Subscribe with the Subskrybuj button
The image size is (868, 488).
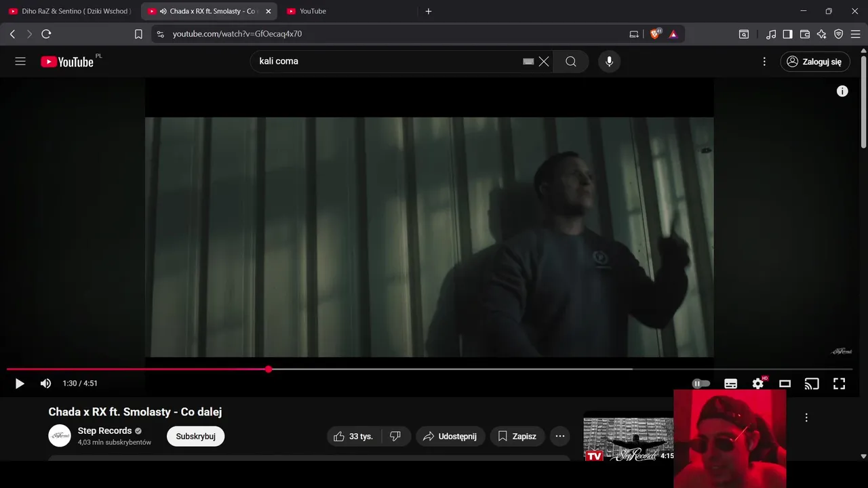tap(195, 436)
